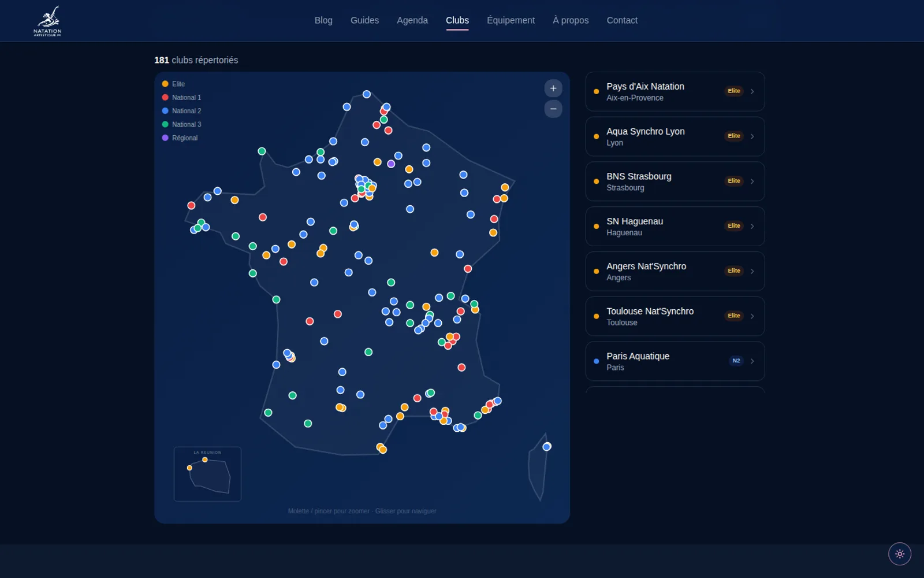The height and width of the screenshot is (578, 924).
Task: Click the Corsica club marker
Action: pos(547,447)
